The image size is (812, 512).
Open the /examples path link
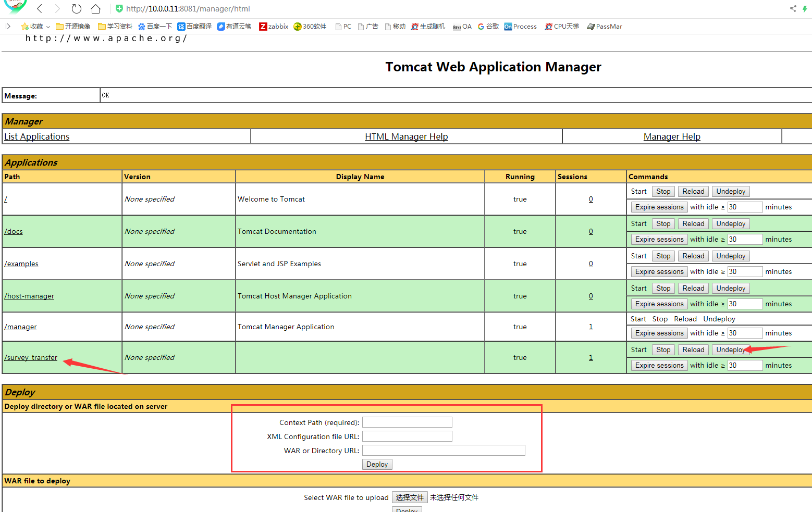[x=21, y=264]
